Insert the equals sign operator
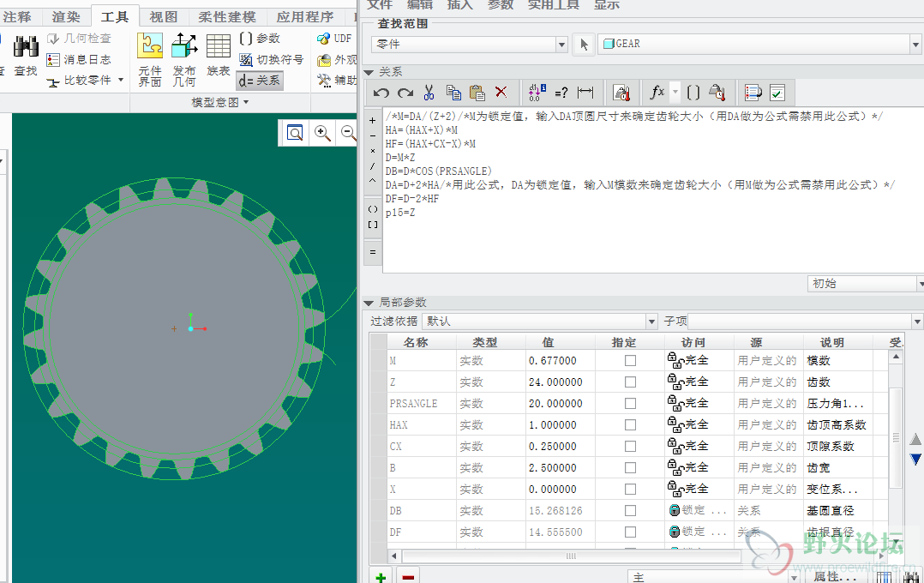Image resolution: width=924 pixels, height=583 pixels. pos(372,252)
